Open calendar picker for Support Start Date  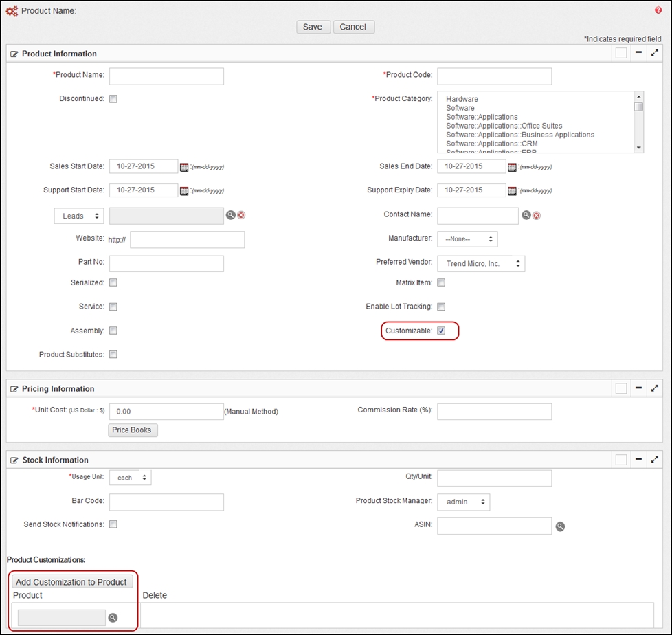tap(184, 191)
